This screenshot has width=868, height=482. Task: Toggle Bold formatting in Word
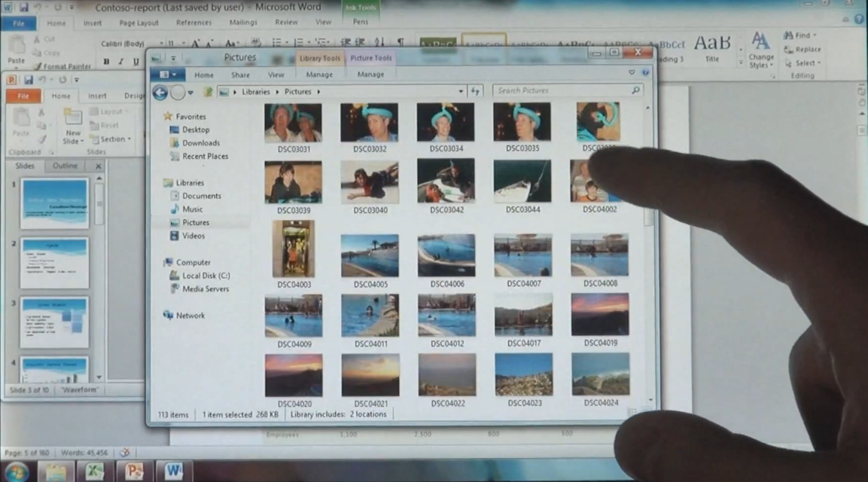tap(106, 61)
